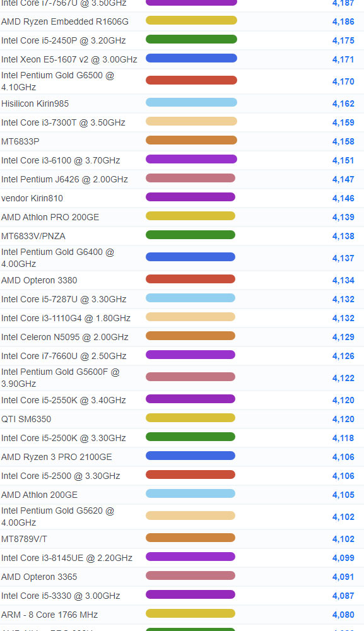Select Intel Core i5-7287U @ 3.30GHz name
Viewport: 364px width, 631px height.
coord(64,299)
